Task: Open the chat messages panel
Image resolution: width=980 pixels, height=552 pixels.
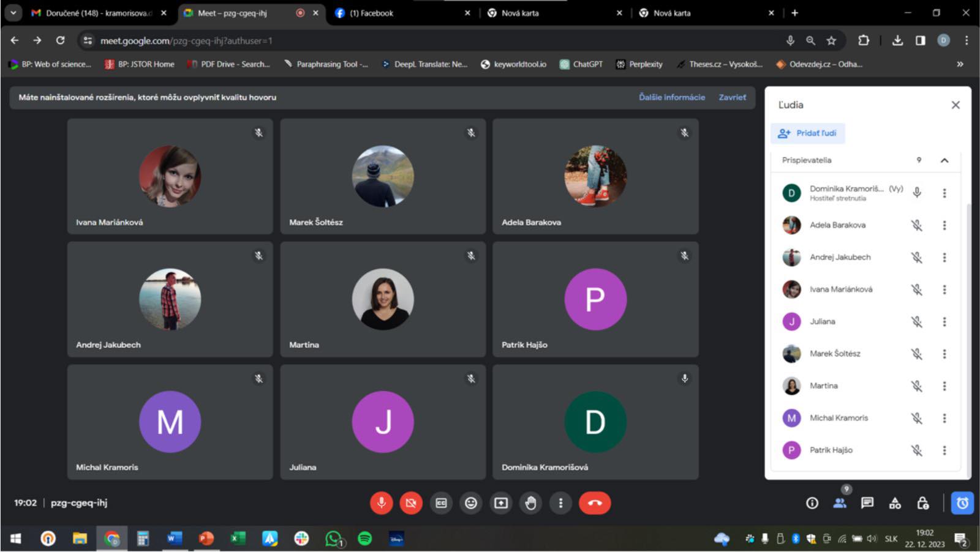Action: click(867, 503)
